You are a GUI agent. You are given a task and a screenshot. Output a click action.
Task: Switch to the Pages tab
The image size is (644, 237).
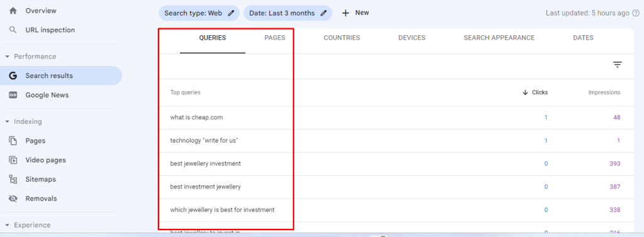click(x=275, y=38)
